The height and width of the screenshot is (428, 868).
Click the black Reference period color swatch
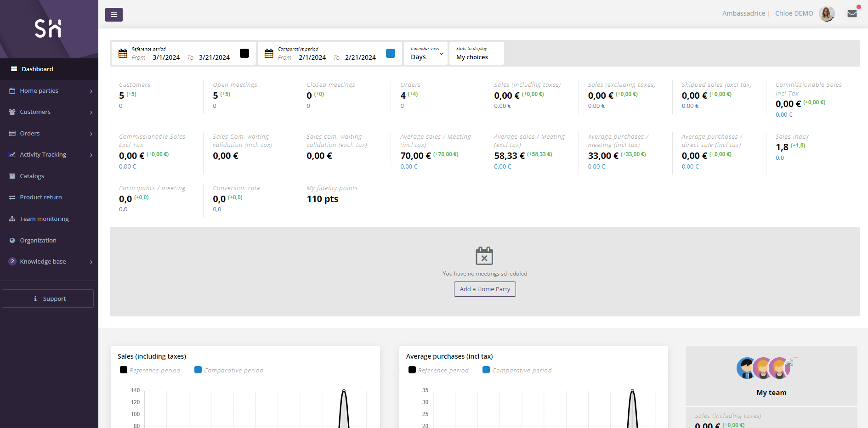pyautogui.click(x=244, y=53)
